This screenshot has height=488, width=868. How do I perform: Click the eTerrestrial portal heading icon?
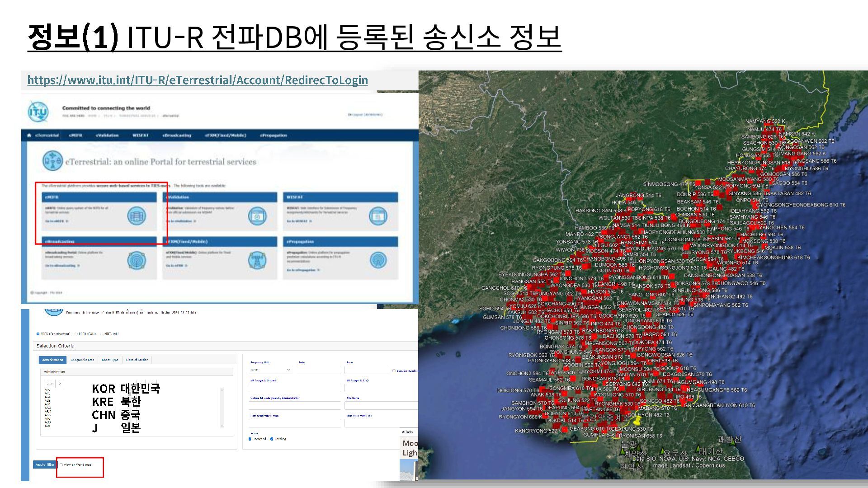(x=52, y=161)
